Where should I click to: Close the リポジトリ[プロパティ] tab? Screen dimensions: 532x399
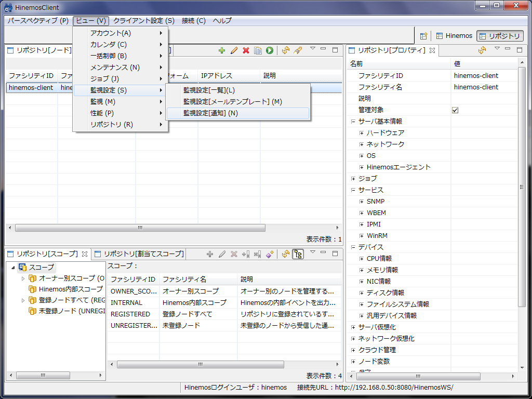click(x=432, y=50)
